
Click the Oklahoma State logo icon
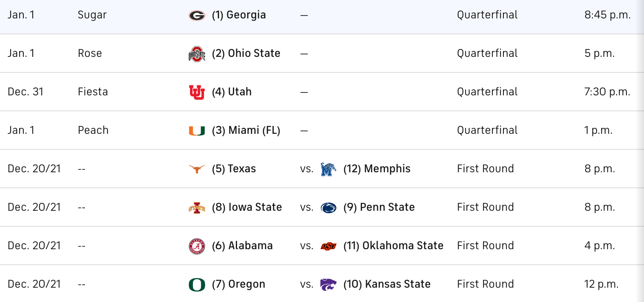(328, 246)
